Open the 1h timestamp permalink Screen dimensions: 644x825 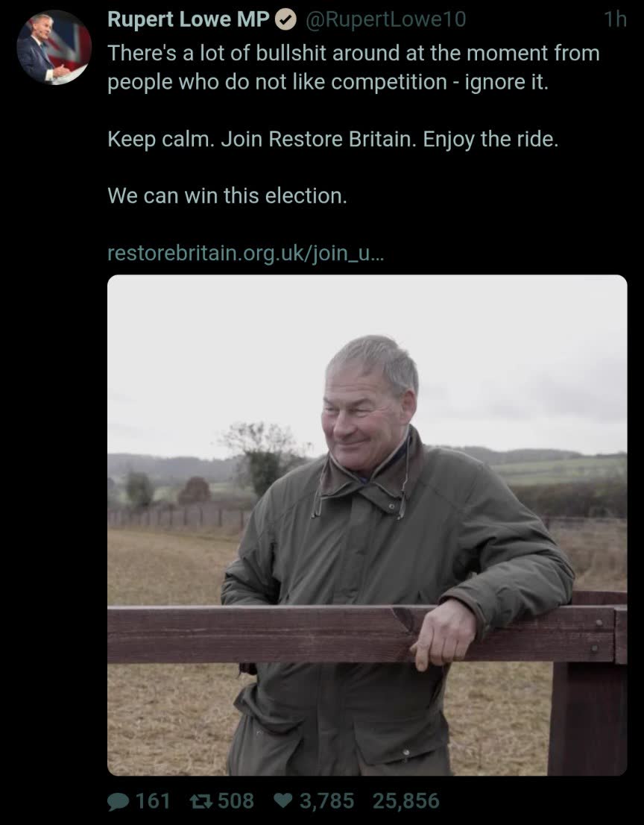[615, 19]
